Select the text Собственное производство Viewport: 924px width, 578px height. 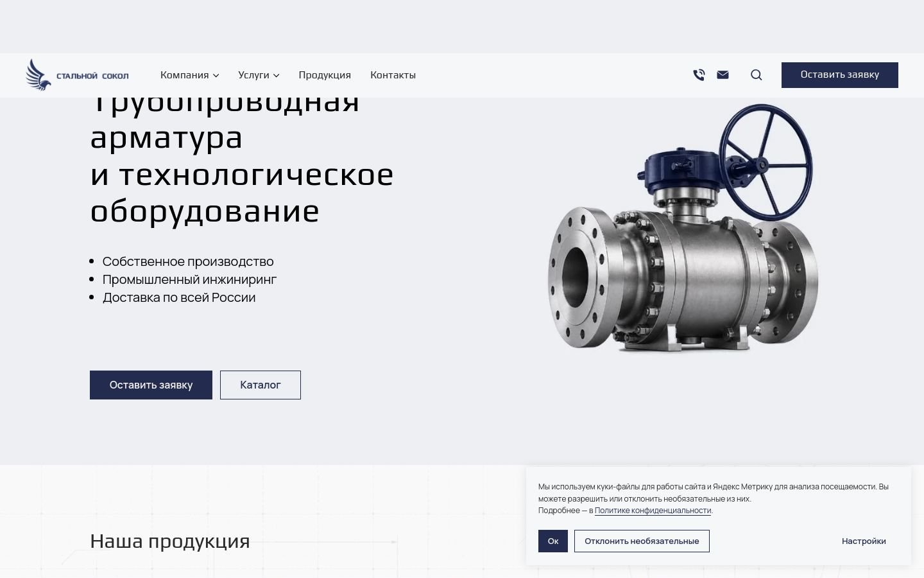point(188,261)
